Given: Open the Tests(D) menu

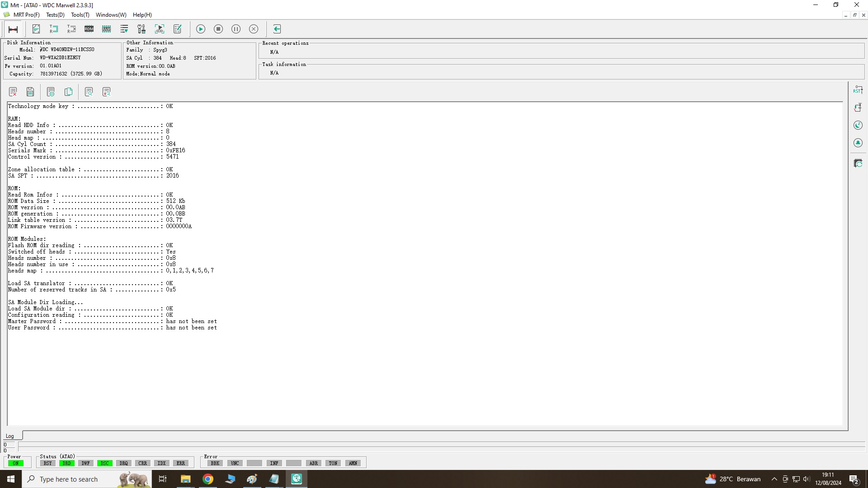Looking at the screenshot, I should (x=55, y=15).
